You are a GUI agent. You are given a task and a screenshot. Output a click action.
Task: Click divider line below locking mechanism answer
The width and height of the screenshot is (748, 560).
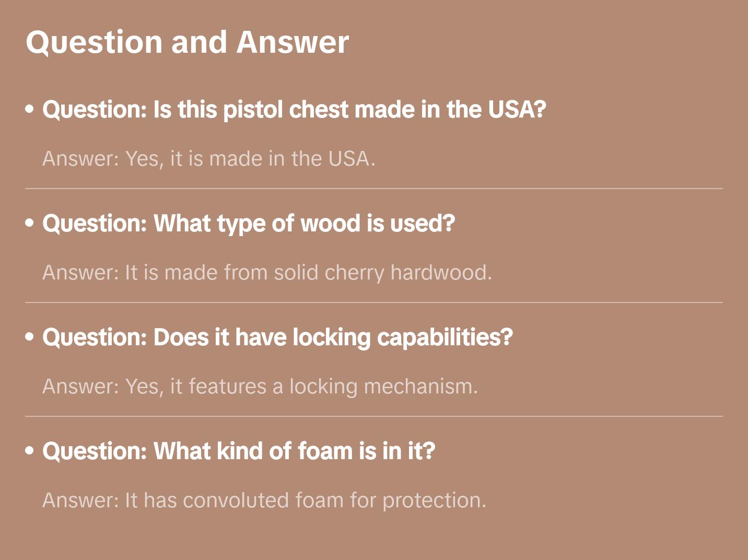[374, 416]
